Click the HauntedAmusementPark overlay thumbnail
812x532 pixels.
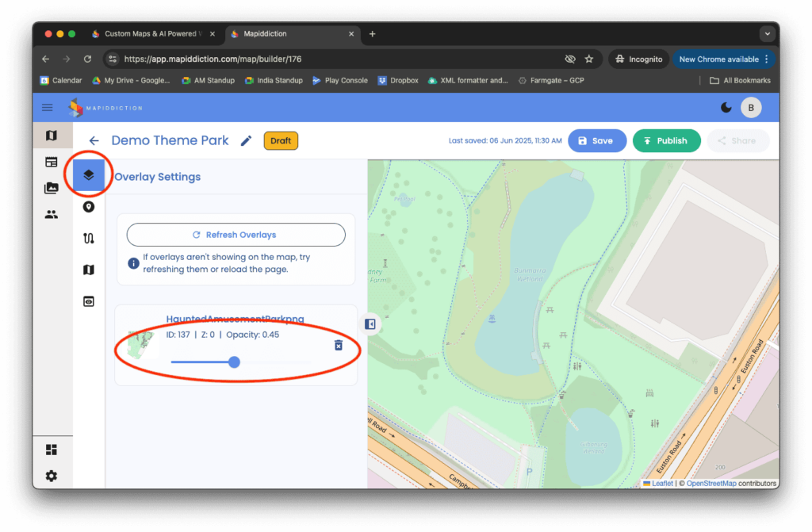(x=143, y=345)
